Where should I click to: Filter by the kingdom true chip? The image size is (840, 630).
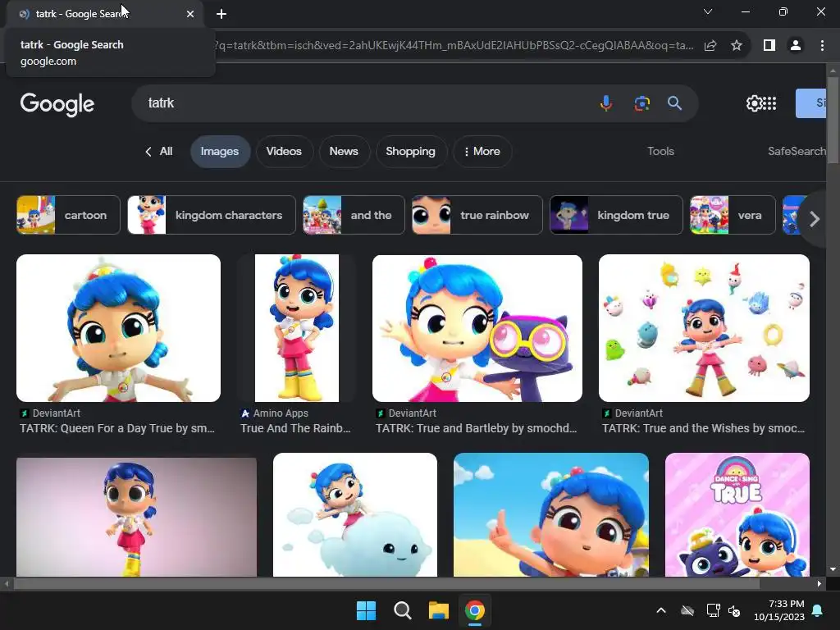point(617,216)
